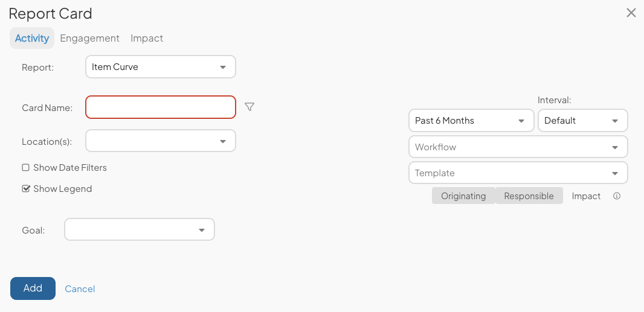Viewport: 644px width, 312px height.
Task: Select the Impact toggle beside Responsible
Action: (x=586, y=196)
